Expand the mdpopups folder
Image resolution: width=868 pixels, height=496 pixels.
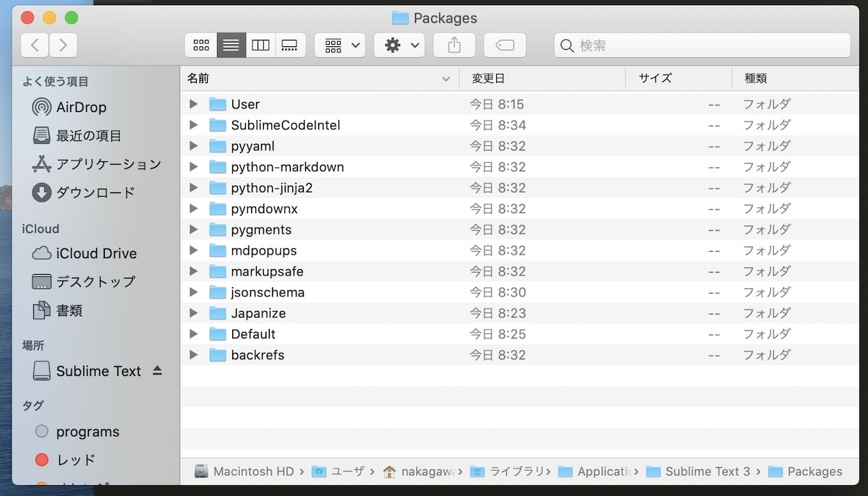(193, 251)
